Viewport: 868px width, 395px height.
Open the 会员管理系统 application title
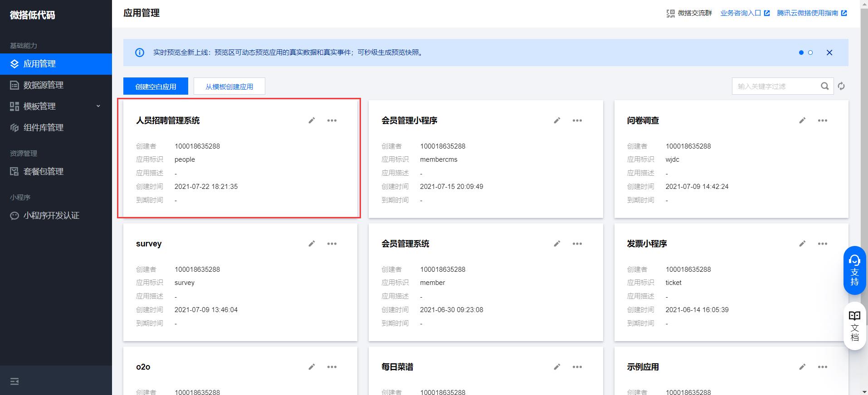pos(405,244)
